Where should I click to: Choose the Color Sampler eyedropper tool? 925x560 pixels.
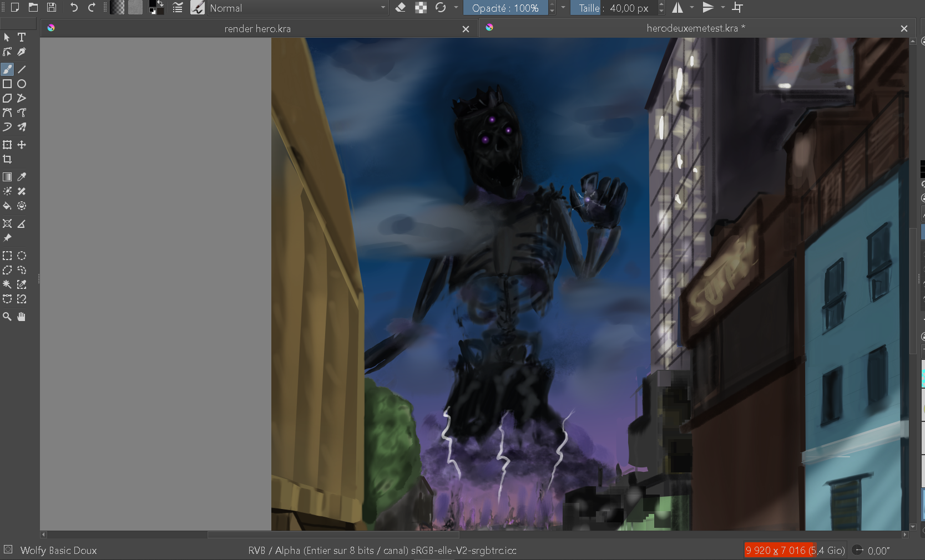point(22,177)
